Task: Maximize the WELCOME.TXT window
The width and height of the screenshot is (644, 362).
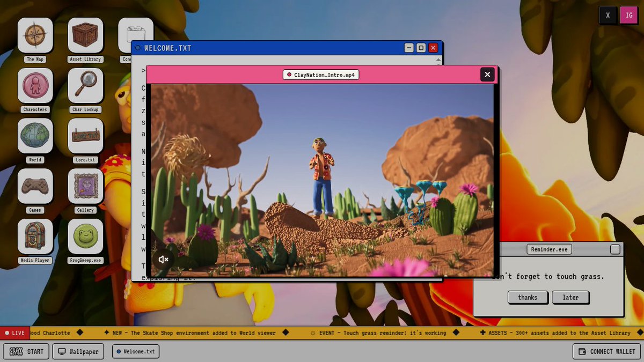Action: point(421,48)
